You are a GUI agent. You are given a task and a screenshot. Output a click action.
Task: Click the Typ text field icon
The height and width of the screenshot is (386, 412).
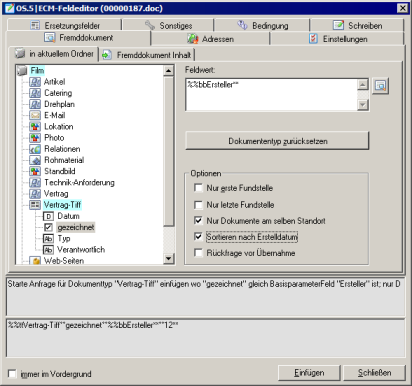(48, 239)
